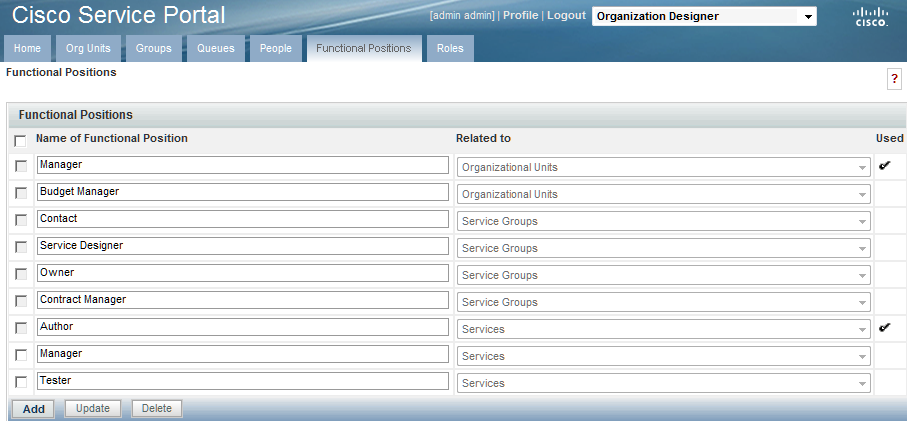This screenshot has height=421, width=907.
Task: Toggle the select-all checkbox in header
Action: [x=20, y=141]
